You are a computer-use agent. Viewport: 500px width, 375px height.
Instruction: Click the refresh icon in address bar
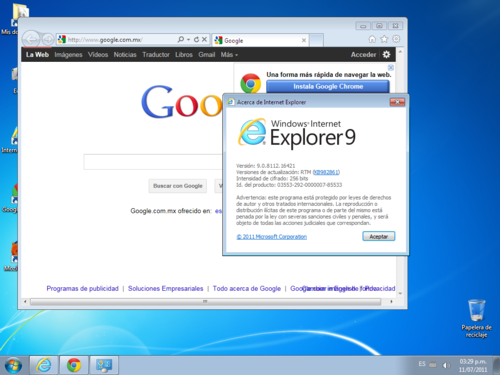196,39
